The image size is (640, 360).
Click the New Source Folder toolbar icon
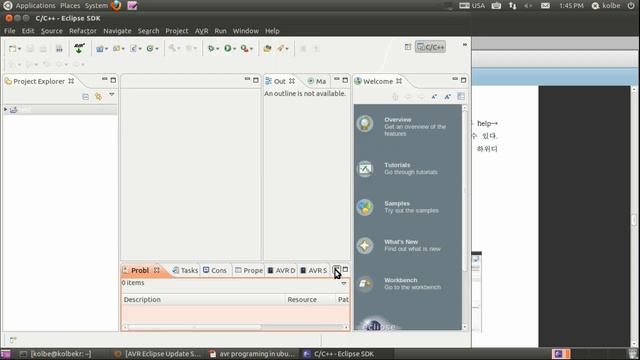(116, 49)
